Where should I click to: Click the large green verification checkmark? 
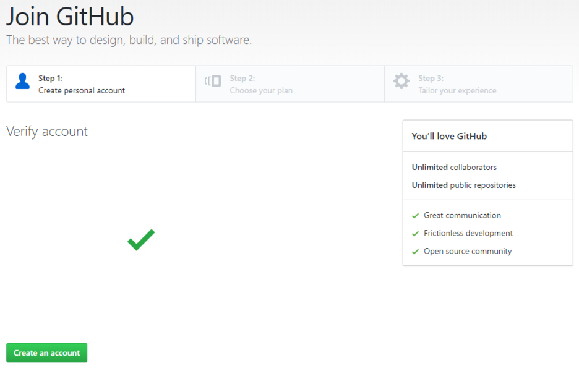coord(140,240)
